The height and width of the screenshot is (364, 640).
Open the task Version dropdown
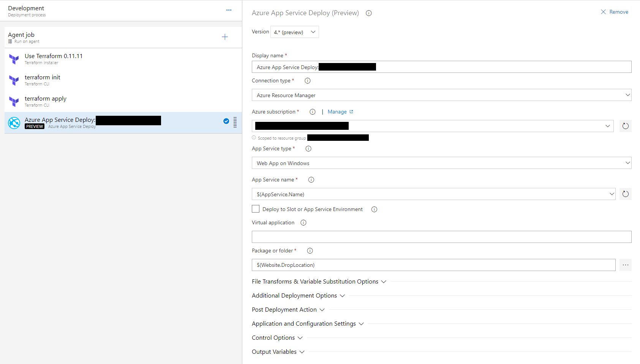[295, 32]
